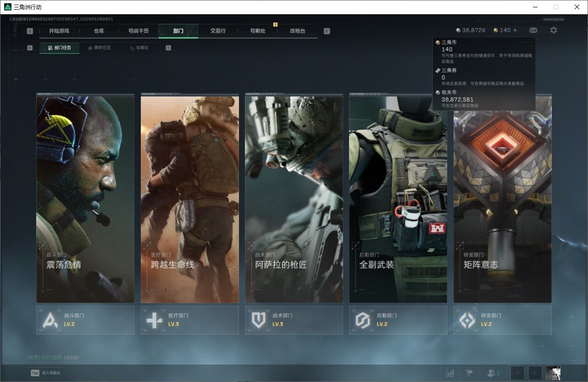Image resolution: width=588 pixels, height=382 pixels.
Task: Click the flag icon in the bottom bar
Action: click(469, 373)
